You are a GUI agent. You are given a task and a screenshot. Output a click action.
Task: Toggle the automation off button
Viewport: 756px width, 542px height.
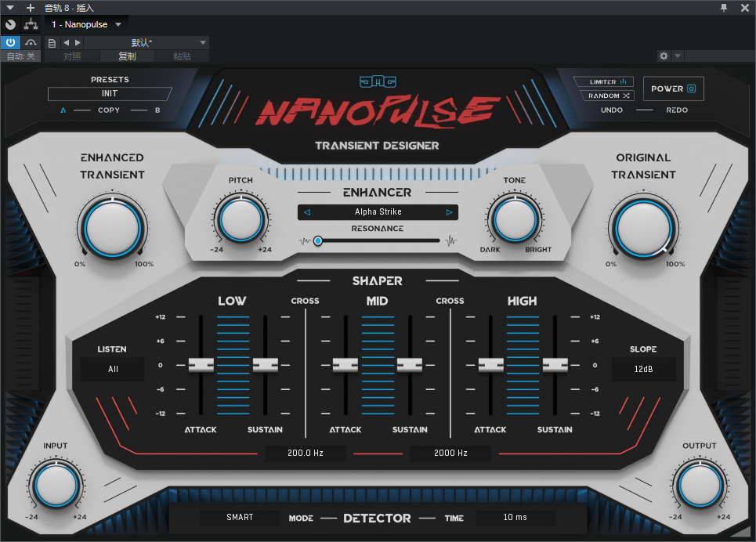tap(20, 56)
